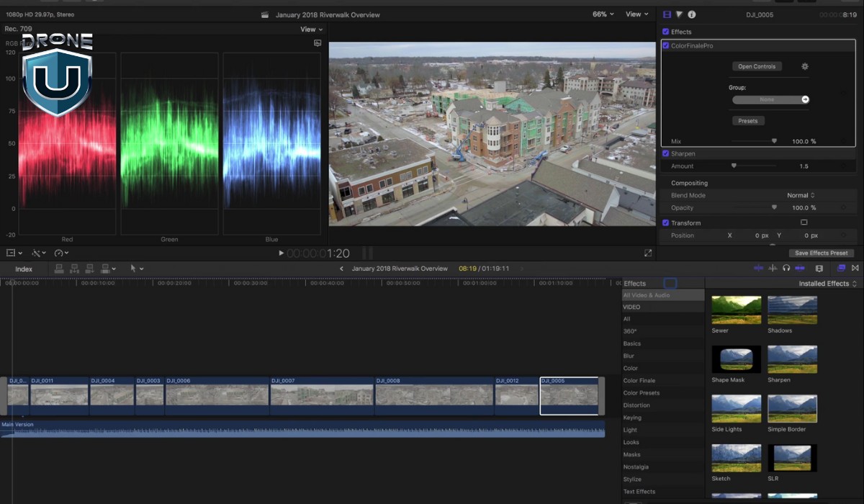Open the Info inspector icon
This screenshot has width=864, height=504.
coord(691,14)
